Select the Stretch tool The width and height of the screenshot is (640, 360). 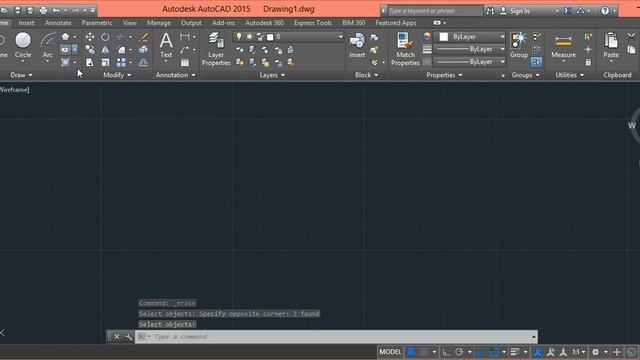coord(90,62)
